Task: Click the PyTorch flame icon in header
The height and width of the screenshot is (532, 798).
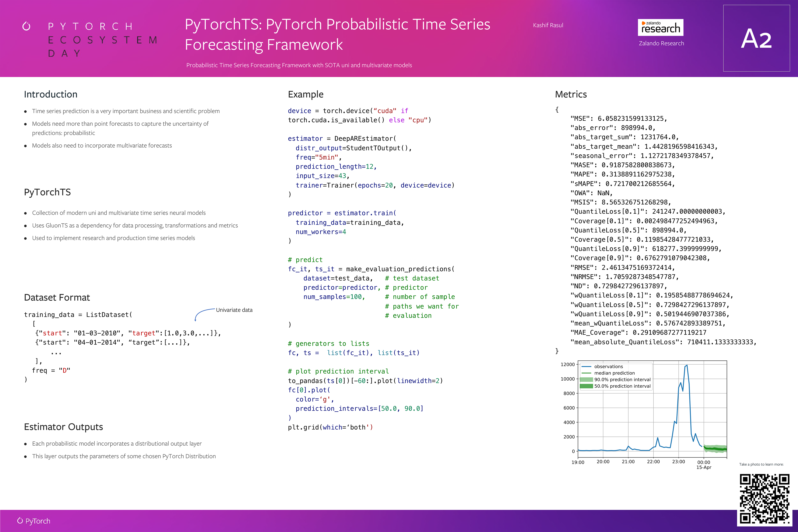Action: 26,26
